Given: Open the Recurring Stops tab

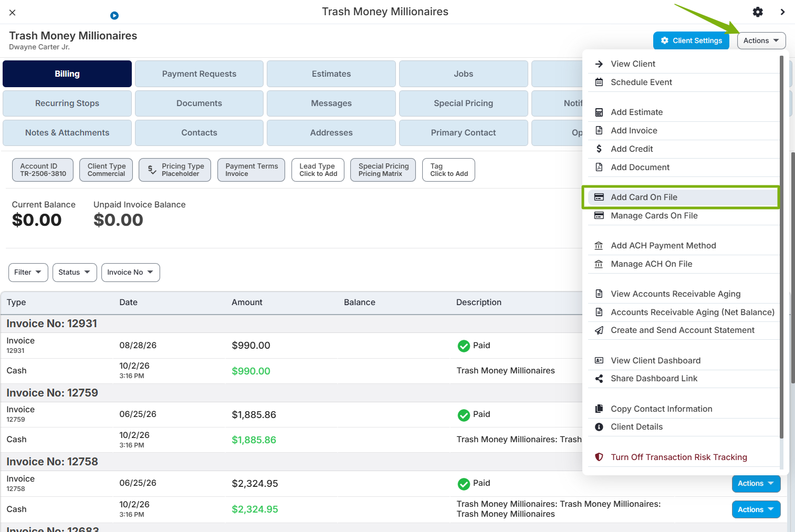Looking at the screenshot, I should tap(67, 103).
